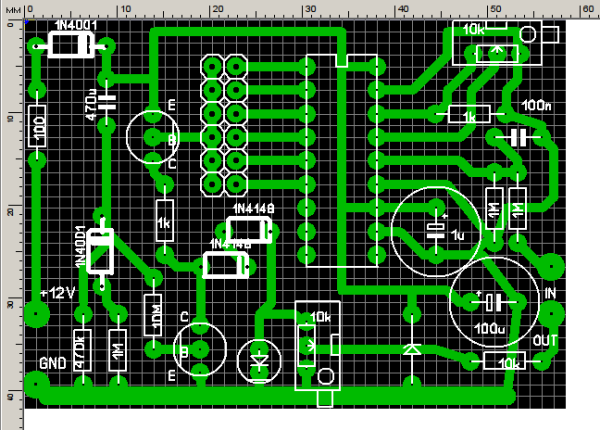Select the upper 1N4148 diode
This screenshot has height=430, width=600.
(x=252, y=231)
